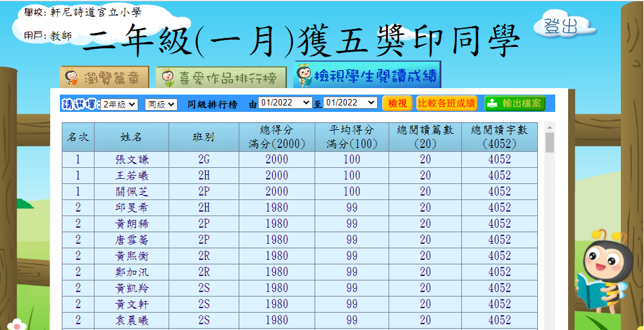Click student name 黃文軒 in table
Viewport: 644px width, 330px height.
coord(131,304)
